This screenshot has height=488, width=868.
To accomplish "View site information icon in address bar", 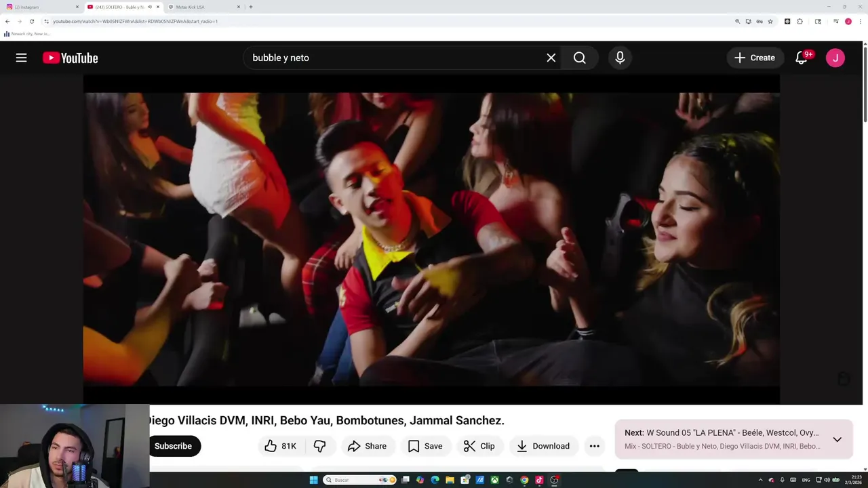I will [46, 21].
